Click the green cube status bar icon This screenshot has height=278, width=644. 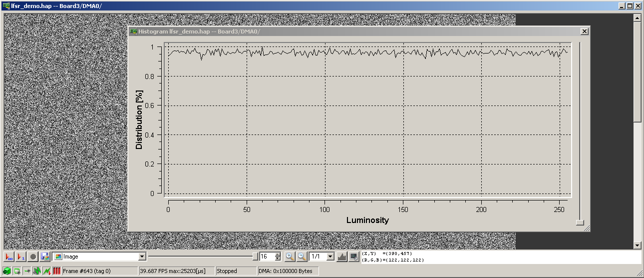7,271
